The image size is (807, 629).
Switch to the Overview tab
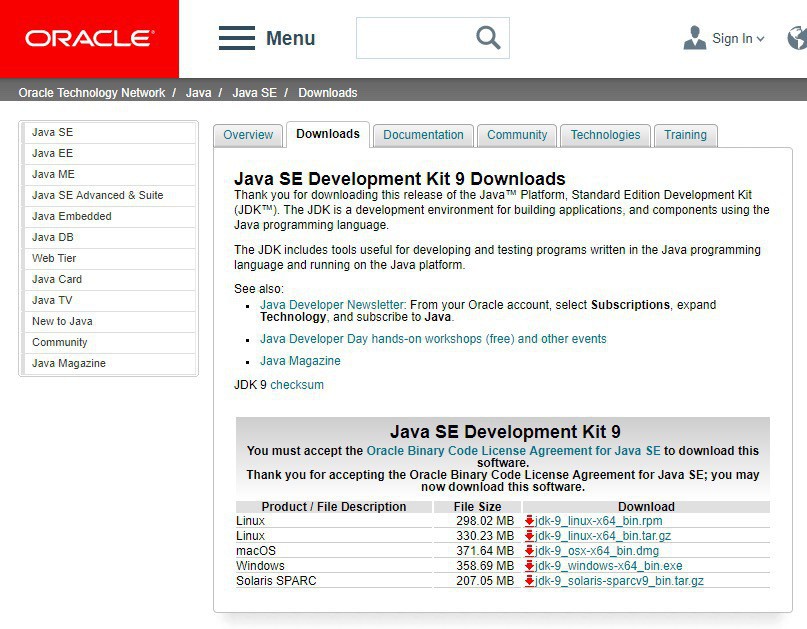coord(248,135)
